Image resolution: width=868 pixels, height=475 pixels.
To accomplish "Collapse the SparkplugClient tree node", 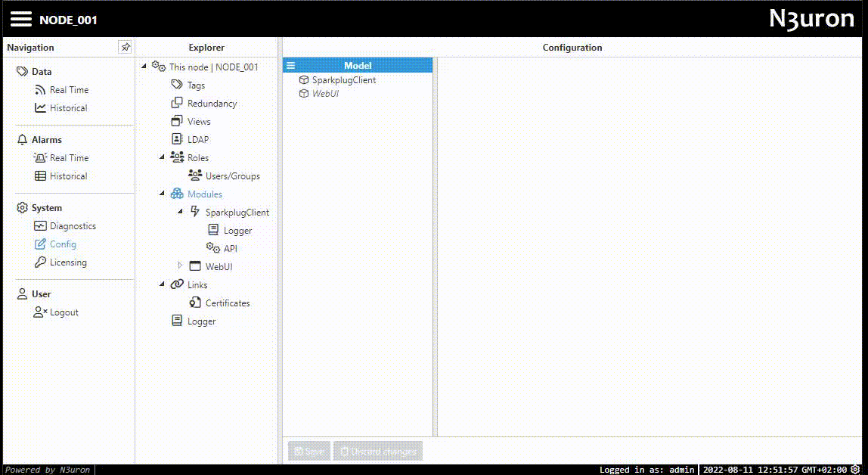I will 181,212.
